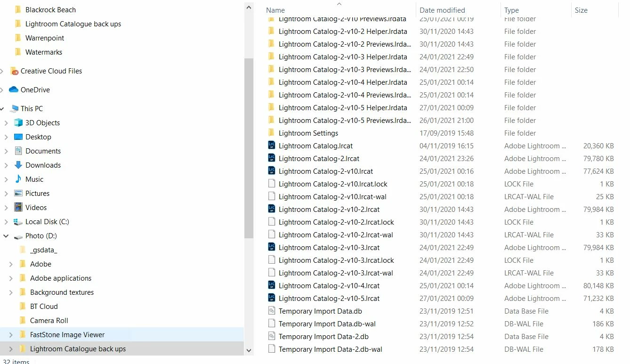Viewport: 630px width, 364px height.
Task: Expand the 3D Objects tree node
Action: [6, 123]
